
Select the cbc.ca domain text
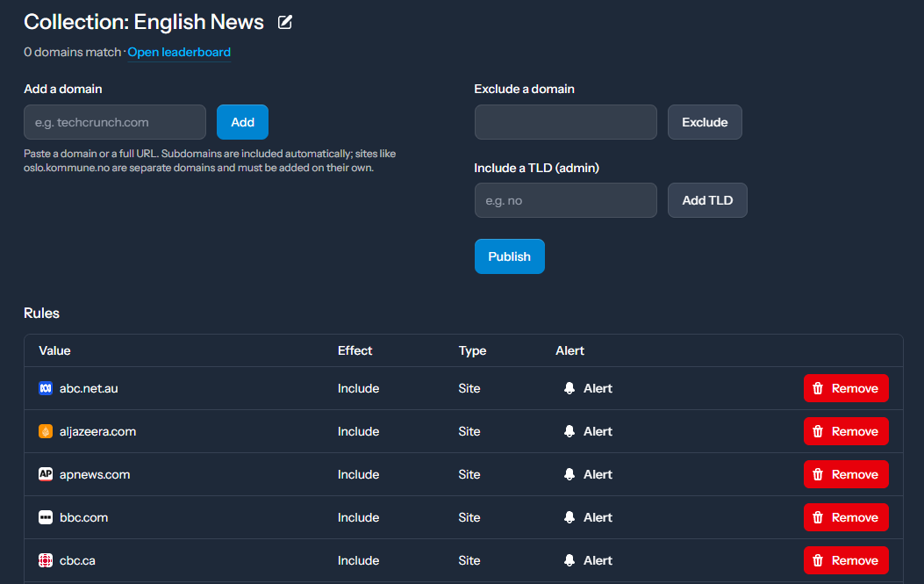pos(77,560)
